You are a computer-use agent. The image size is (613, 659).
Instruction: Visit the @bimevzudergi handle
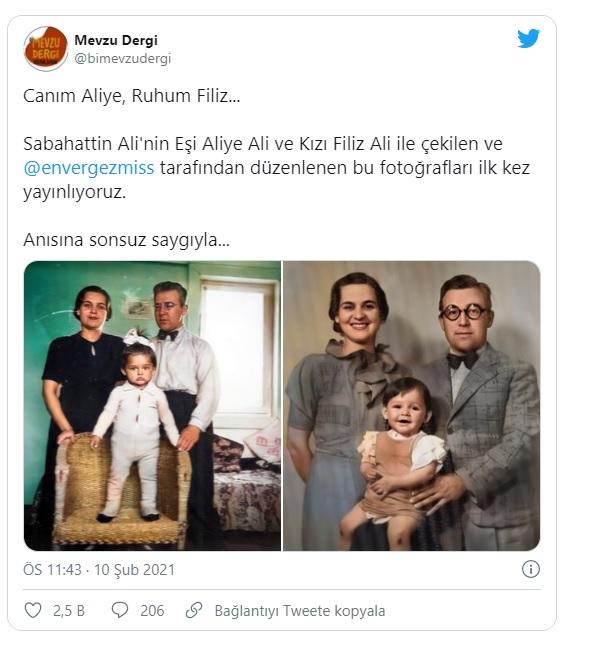pyautogui.click(x=123, y=58)
